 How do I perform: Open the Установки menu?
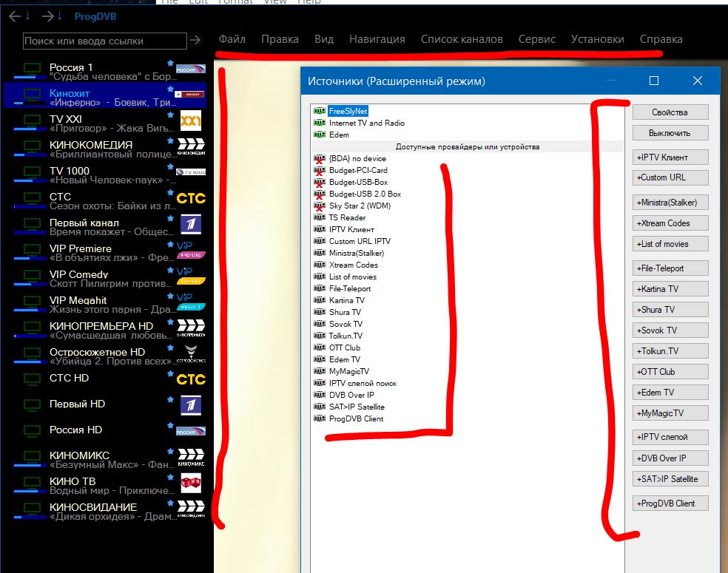[597, 39]
